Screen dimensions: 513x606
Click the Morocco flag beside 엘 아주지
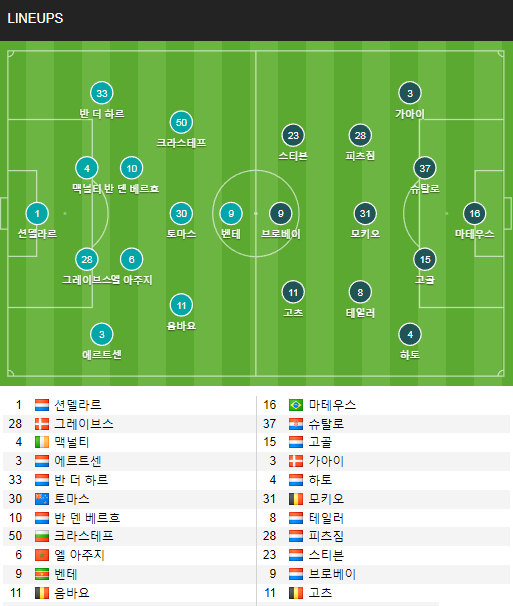coord(42,555)
